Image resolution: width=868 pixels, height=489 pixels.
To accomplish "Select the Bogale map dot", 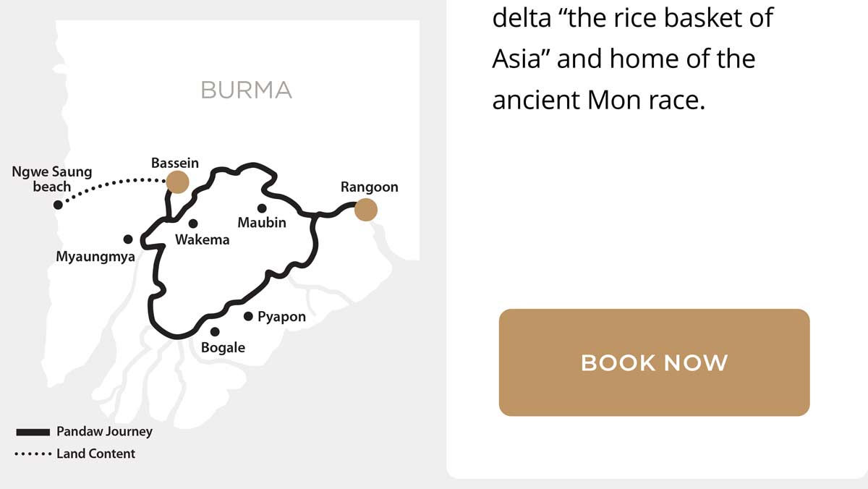I will [215, 332].
